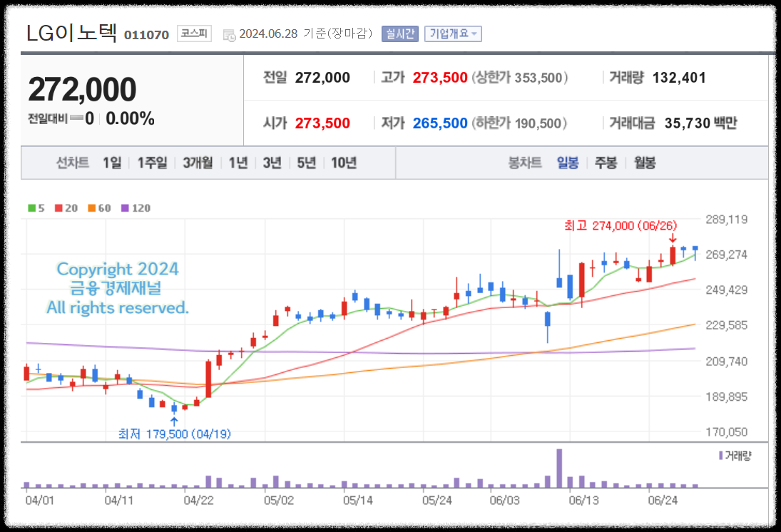Click the 고가 value 273,500
781x532 pixels.
pyautogui.click(x=440, y=78)
